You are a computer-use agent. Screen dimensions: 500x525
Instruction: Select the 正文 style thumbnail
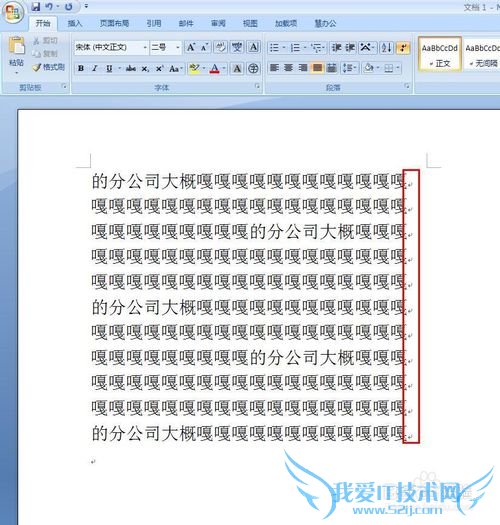point(439,54)
